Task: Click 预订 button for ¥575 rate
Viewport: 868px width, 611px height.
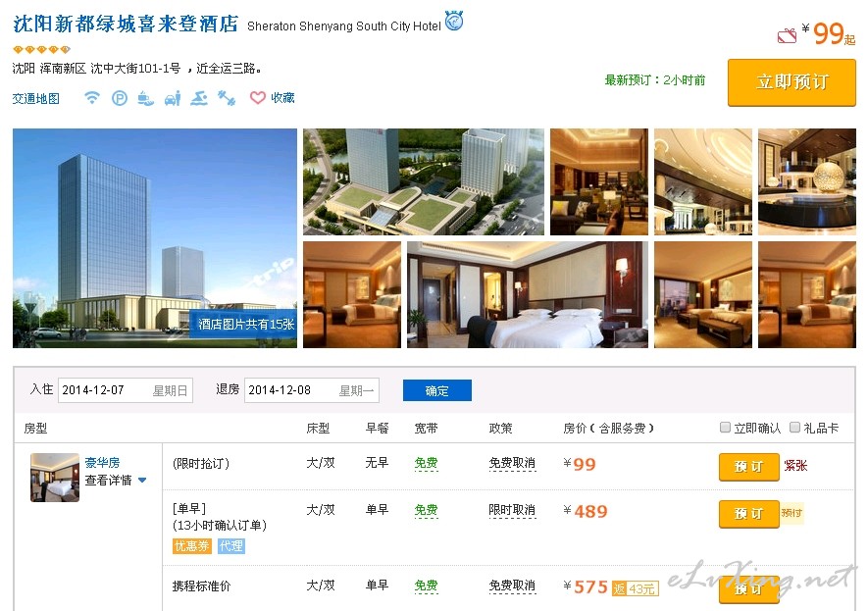Action: coord(749,589)
